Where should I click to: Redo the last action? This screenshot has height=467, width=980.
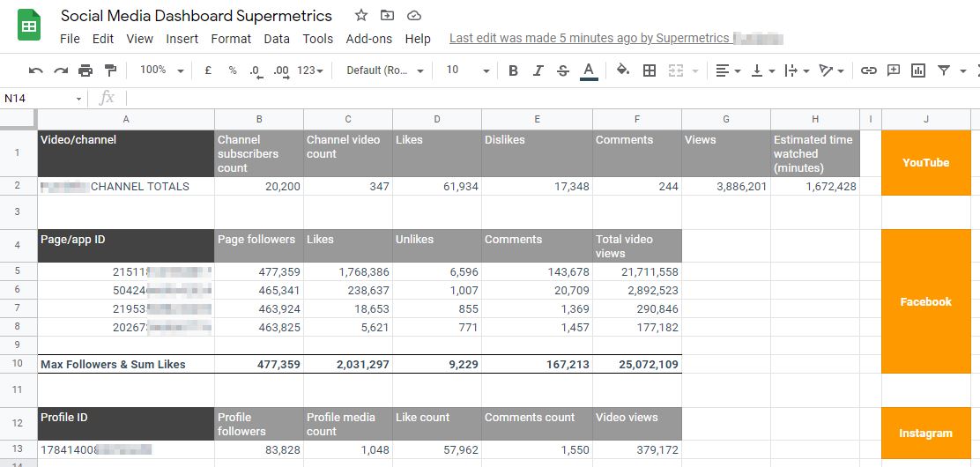pyautogui.click(x=61, y=70)
